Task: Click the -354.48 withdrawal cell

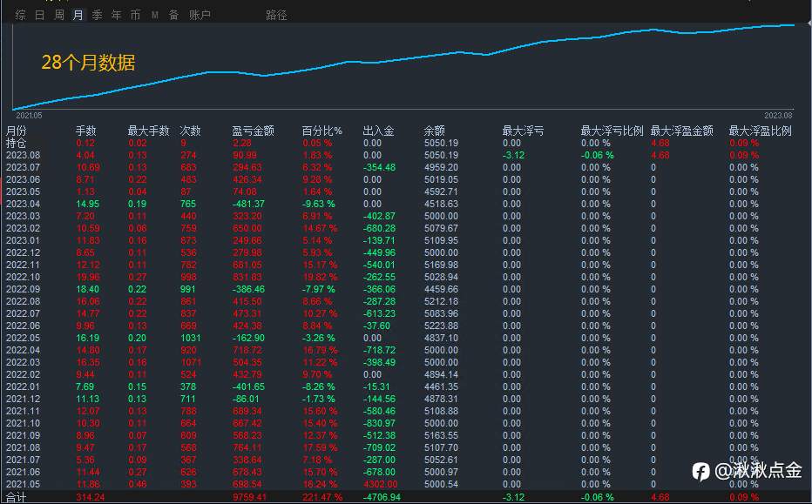Action: [379, 167]
